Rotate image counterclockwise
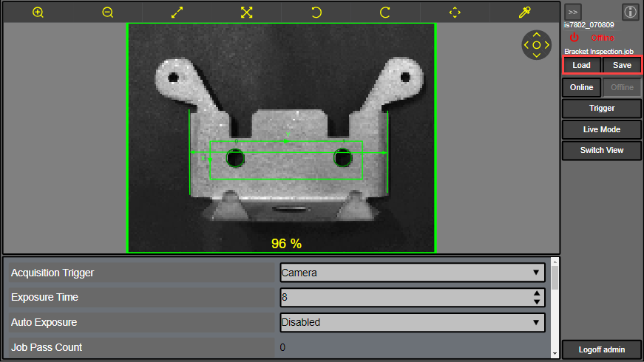 coord(316,13)
